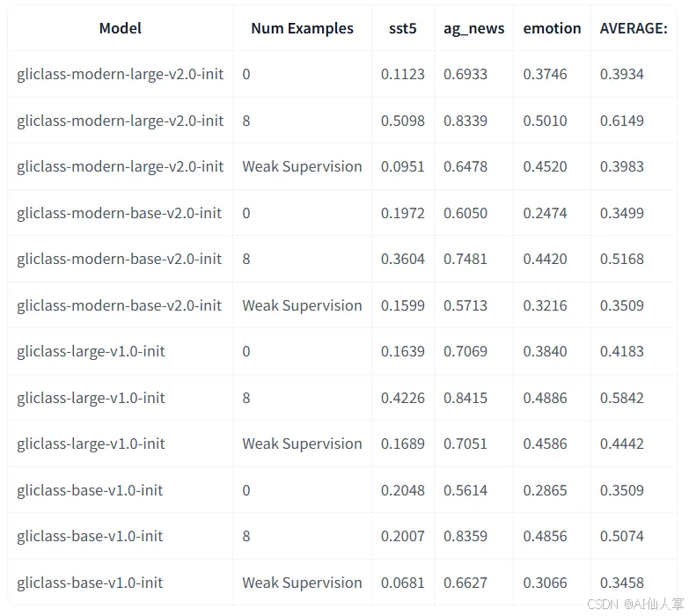This screenshot has width=689, height=616.
Task: Select the last row's Weak Supervision cell
Action: pyautogui.click(x=302, y=583)
